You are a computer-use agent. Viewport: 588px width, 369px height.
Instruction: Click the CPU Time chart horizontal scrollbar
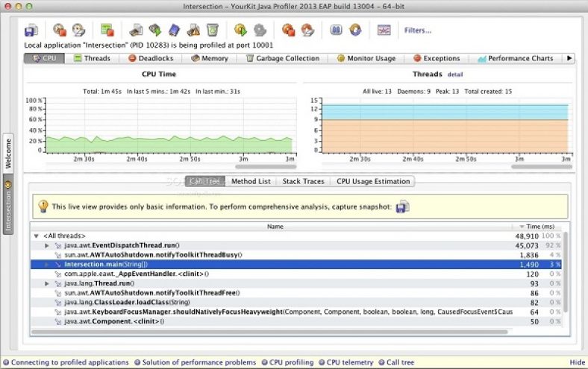tap(266, 167)
